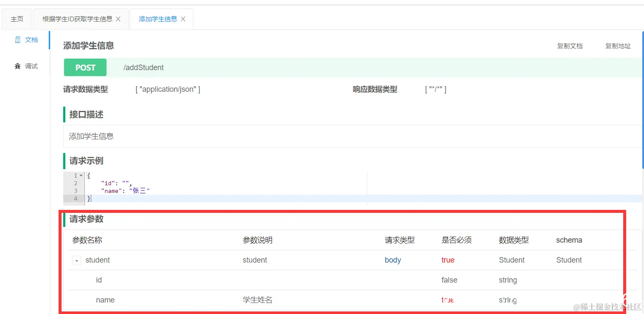Click the student parameter name cell
The image size is (644, 314).
click(98, 260)
